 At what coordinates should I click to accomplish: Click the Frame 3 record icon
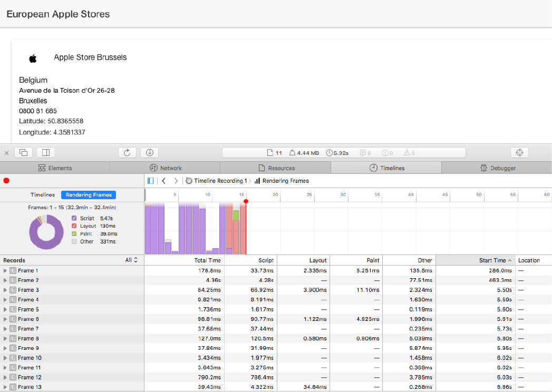pos(13,290)
